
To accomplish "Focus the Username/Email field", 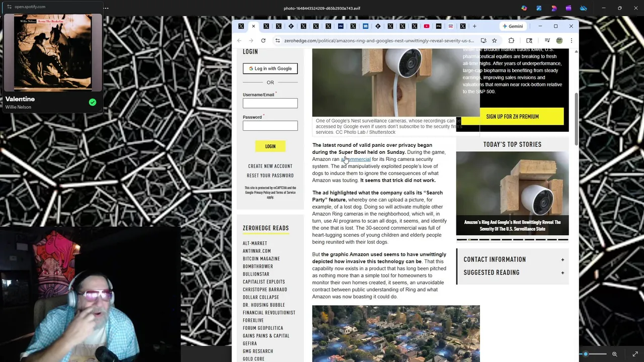I will point(270,103).
